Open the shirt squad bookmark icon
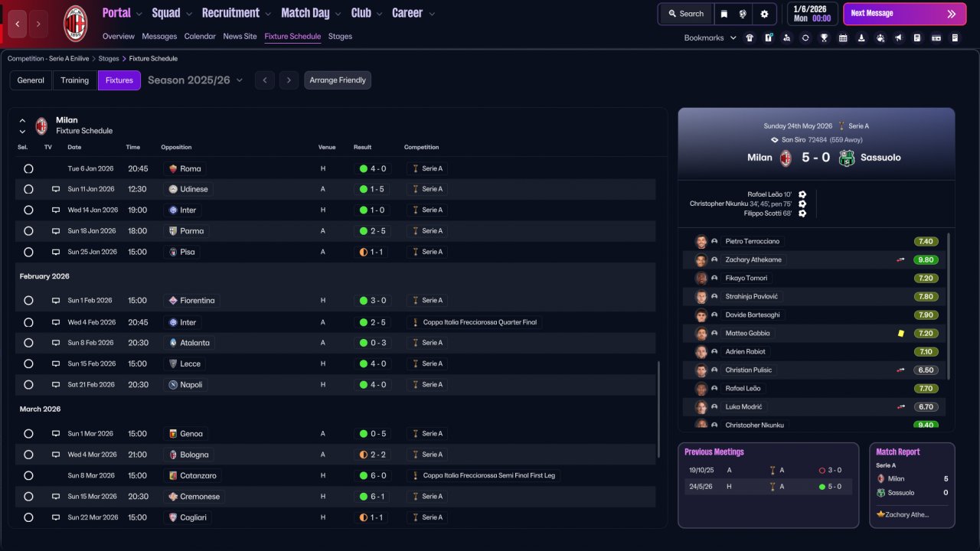The width and height of the screenshot is (980, 551). click(x=750, y=37)
